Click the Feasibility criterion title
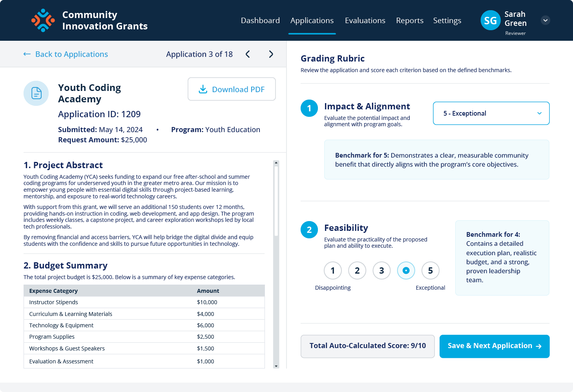The height and width of the screenshot is (392, 573). (x=346, y=228)
